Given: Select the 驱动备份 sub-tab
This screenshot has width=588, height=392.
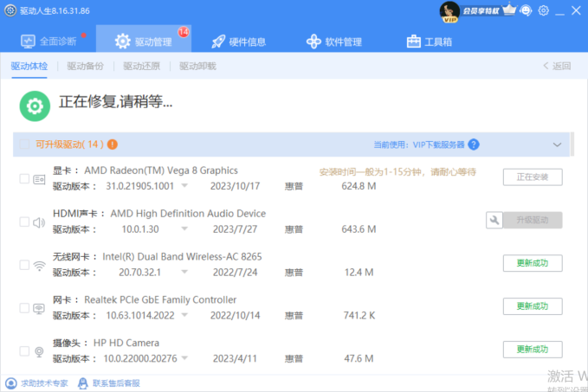Looking at the screenshot, I should coord(85,67).
